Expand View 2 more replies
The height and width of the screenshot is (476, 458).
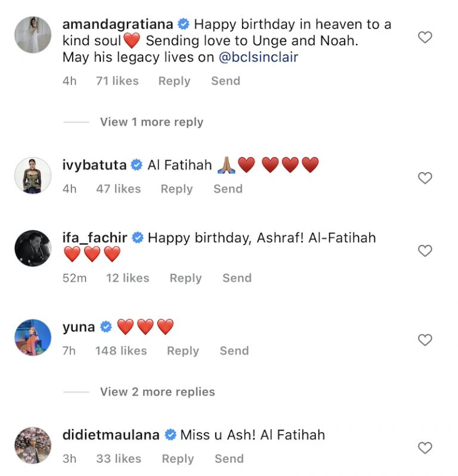[157, 391]
